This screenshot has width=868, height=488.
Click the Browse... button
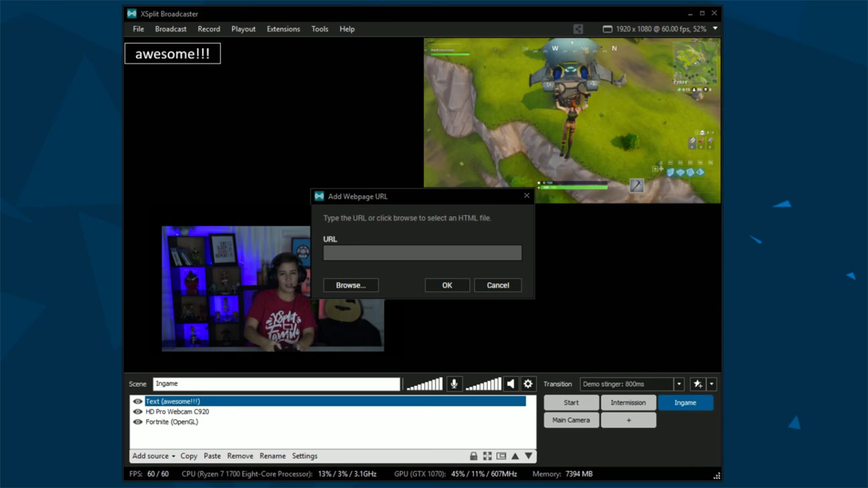pos(351,285)
